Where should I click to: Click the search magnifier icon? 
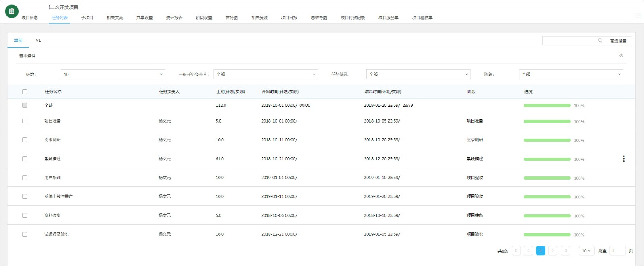pyautogui.click(x=600, y=41)
